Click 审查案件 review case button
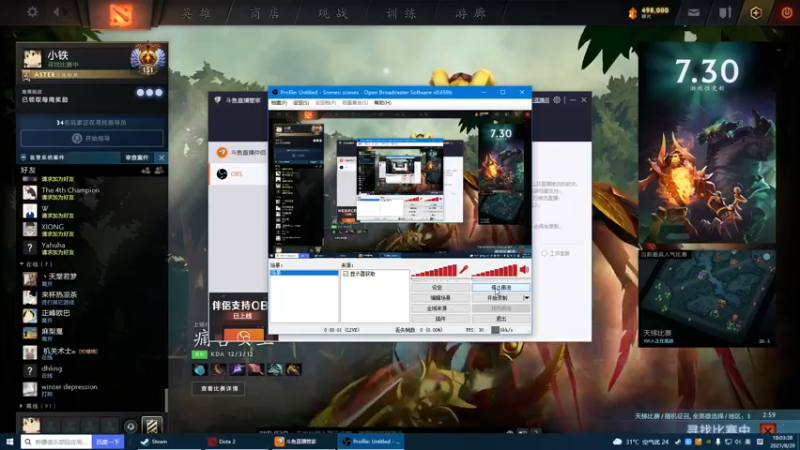This screenshot has height=450, width=800. pos(137,158)
